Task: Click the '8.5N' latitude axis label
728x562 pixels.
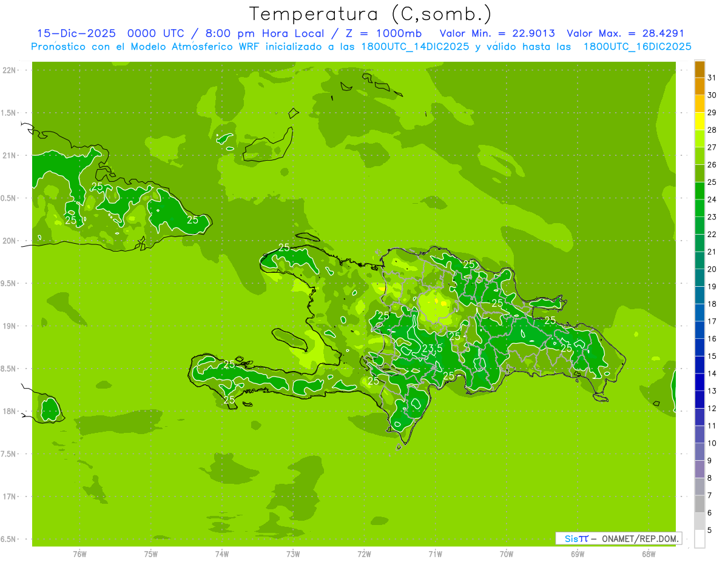Action: pos(8,369)
